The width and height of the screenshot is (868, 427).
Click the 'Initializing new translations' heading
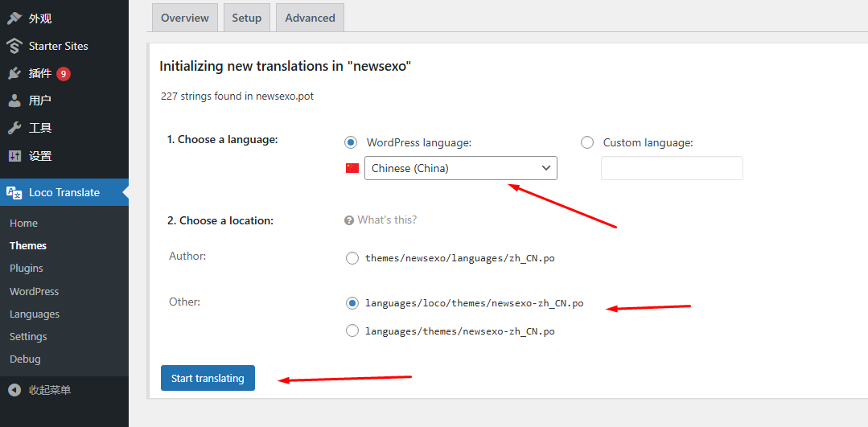[286, 67]
